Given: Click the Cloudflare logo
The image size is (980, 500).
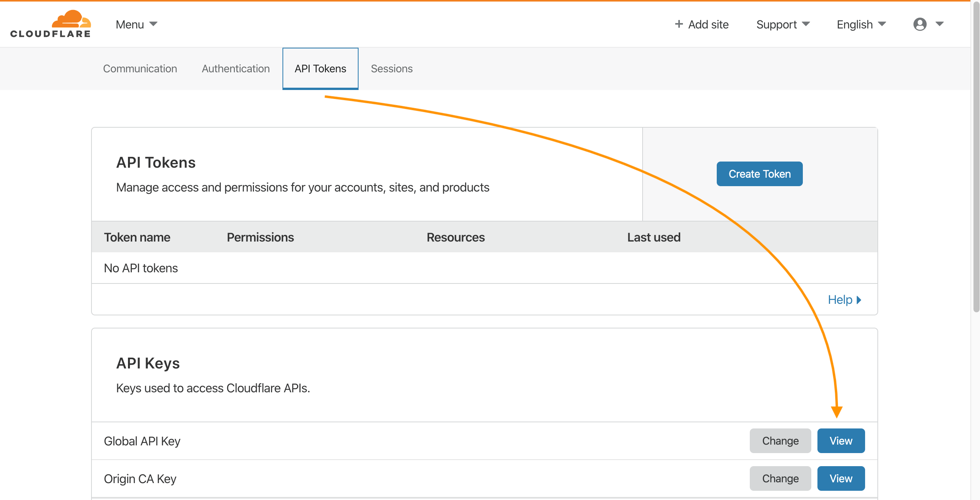Looking at the screenshot, I should [x=50, y=24].
